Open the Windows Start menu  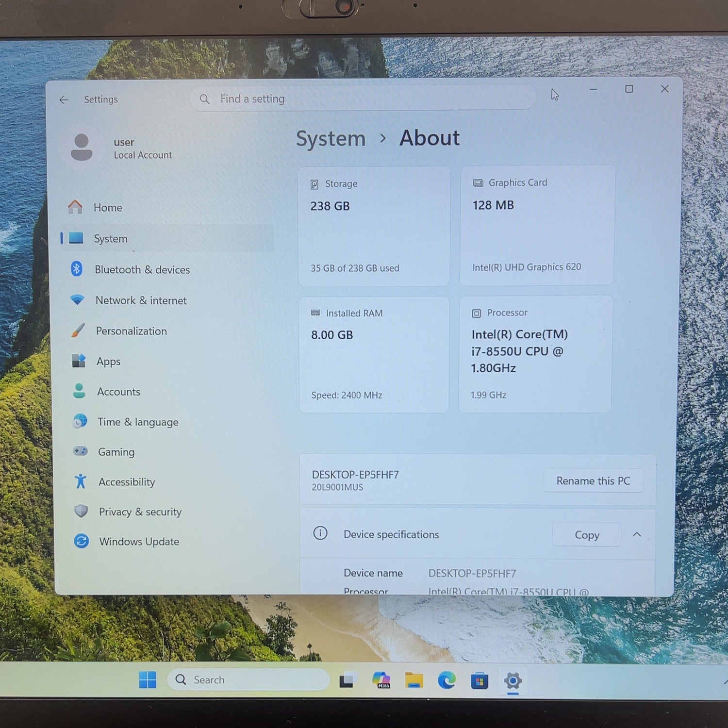pyautogui.click(x=148, y=679)
